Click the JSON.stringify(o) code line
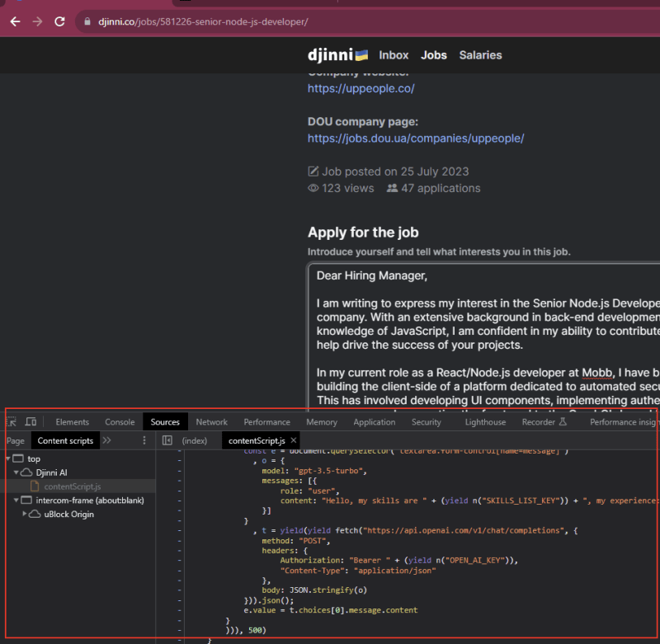This screenshot has height=644, width=660. click(314, 590)
